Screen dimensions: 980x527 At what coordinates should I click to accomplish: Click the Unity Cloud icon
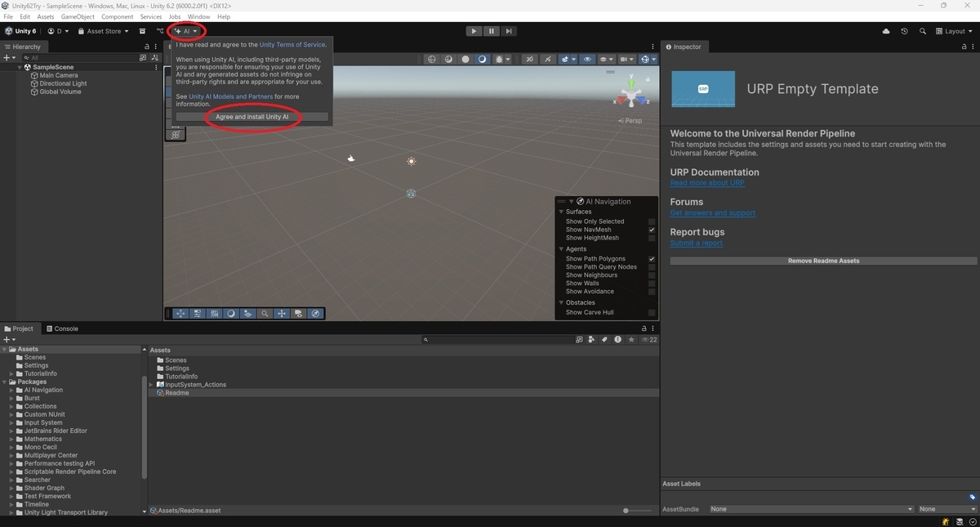click(x=886, y=31)
